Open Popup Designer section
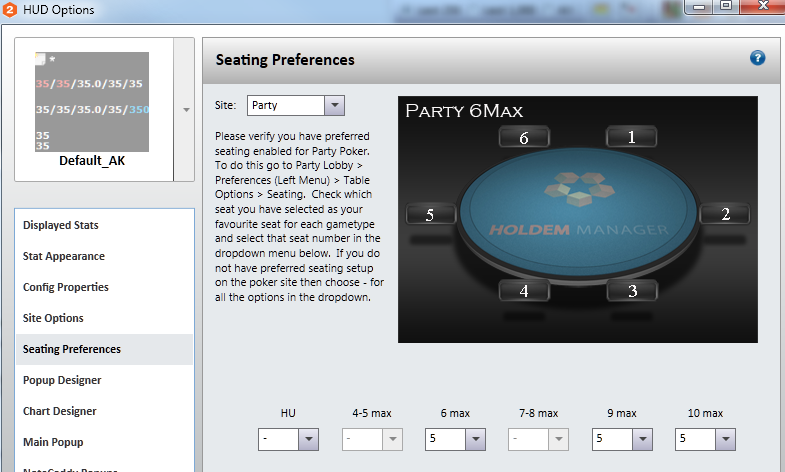This screenshot has height=472, width=785. (x=105, y=380)
